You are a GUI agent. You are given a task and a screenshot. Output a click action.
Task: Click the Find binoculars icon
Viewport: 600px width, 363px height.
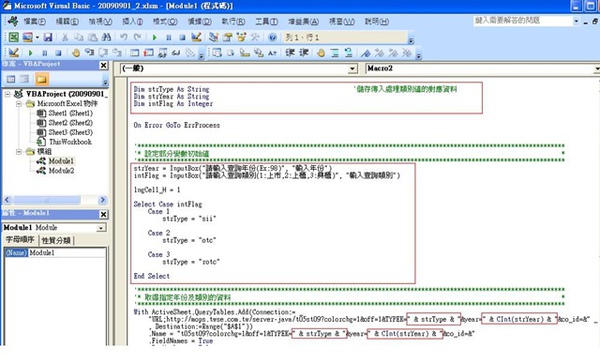[106, 37]
